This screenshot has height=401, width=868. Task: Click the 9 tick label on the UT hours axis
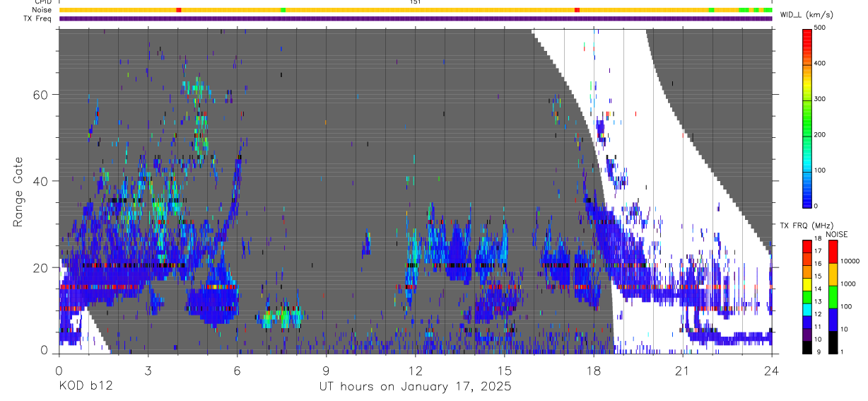tap(327, 370)
